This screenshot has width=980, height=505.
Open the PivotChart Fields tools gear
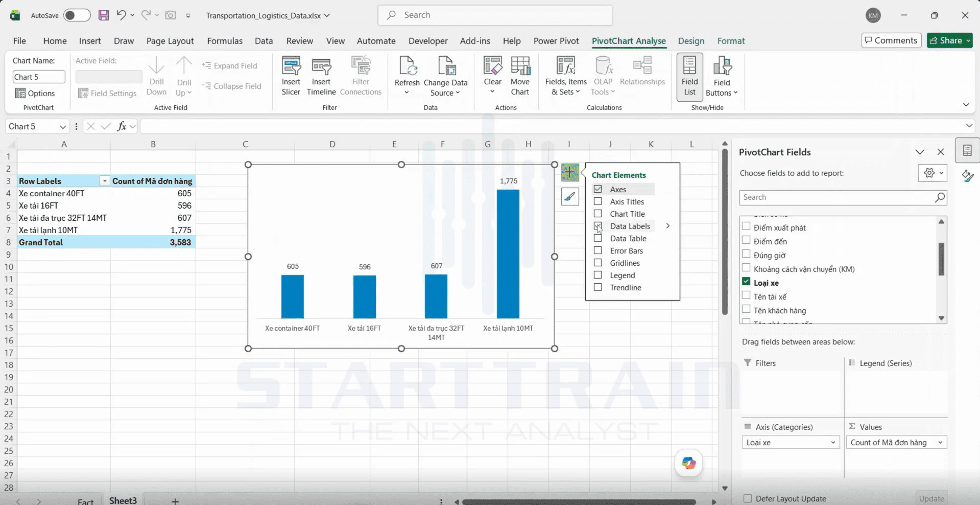[933, 173]
